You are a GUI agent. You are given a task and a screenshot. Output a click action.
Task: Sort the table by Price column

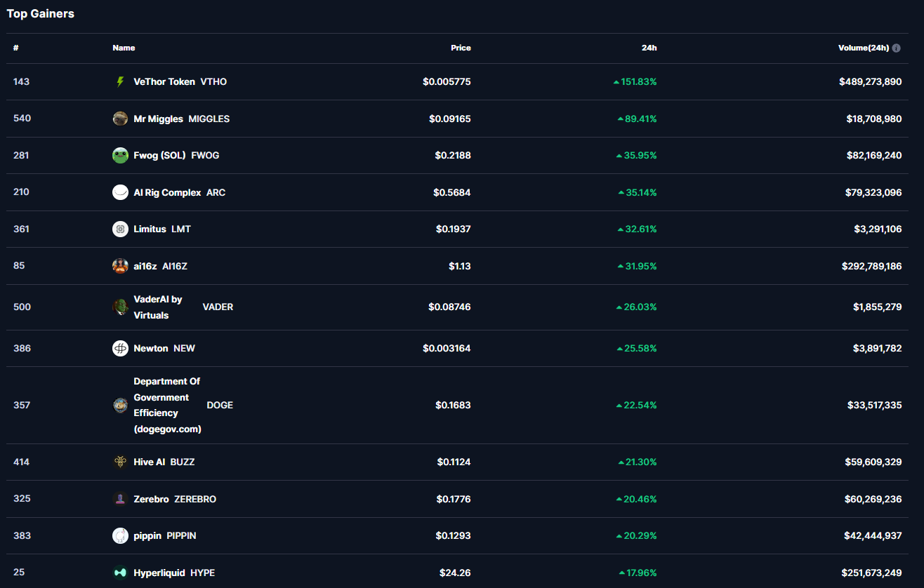(461, 48)
